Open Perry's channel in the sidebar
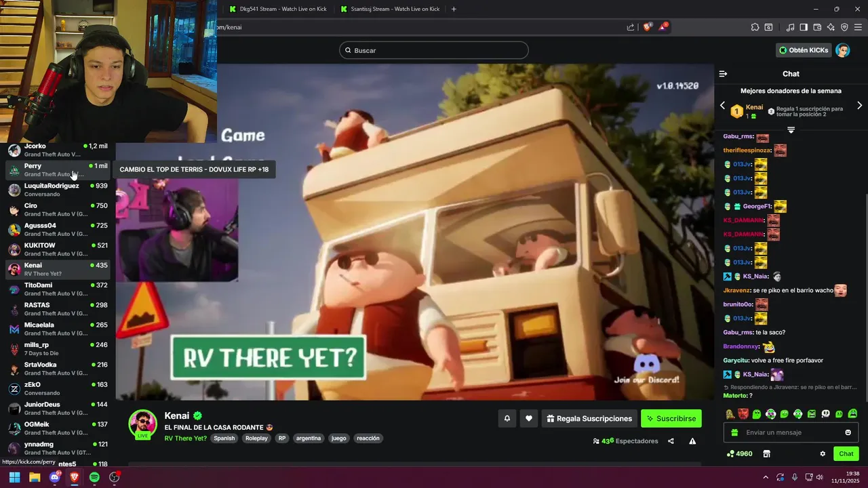Image resolution: width=868 pixels, height=488 pixels. (58, 170)
